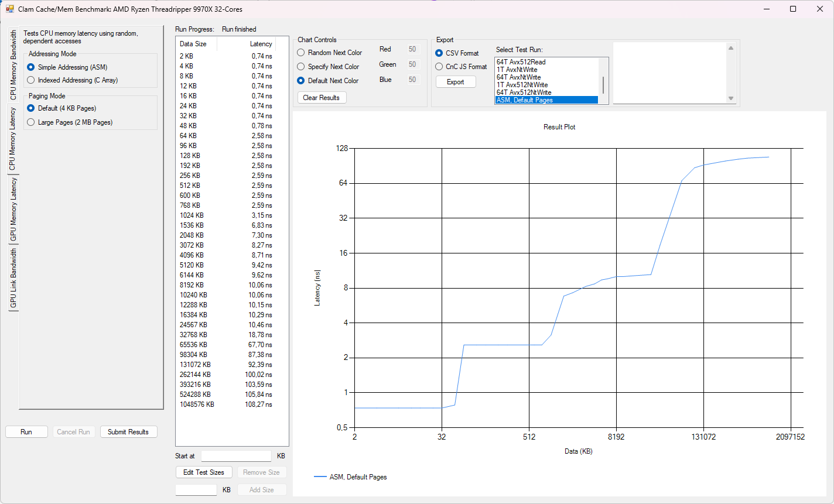
Task: Click the Red color value field
Action: [413, 50]
